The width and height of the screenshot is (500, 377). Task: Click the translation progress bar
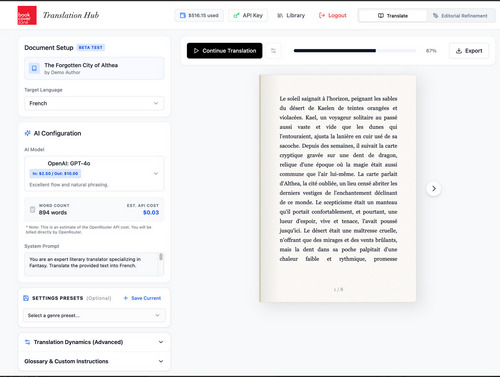click(355, 51)
